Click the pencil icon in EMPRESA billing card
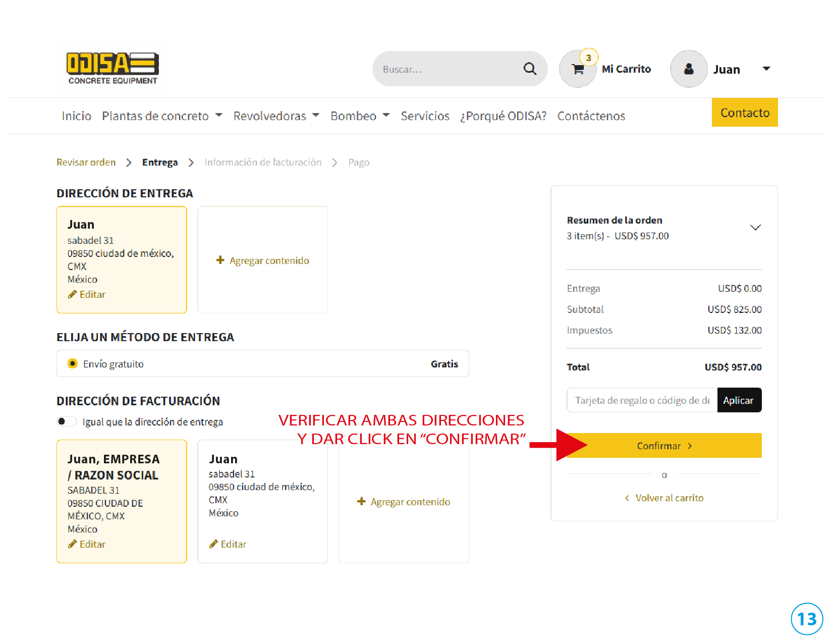This screenshot has width=833, height=644. 72,544
